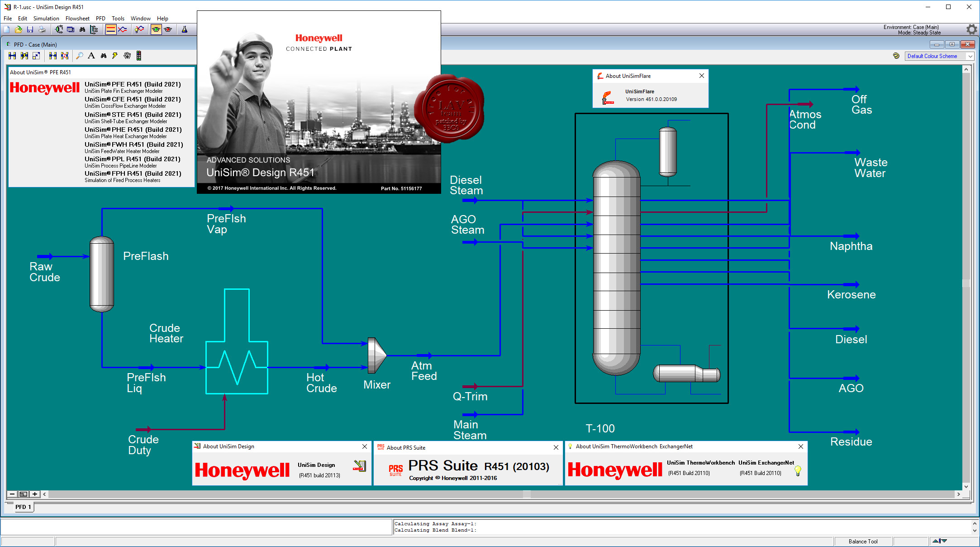Open the object palette colored grid icon
The width and height of the screenshot is (980, 547).
click(138, 56)
